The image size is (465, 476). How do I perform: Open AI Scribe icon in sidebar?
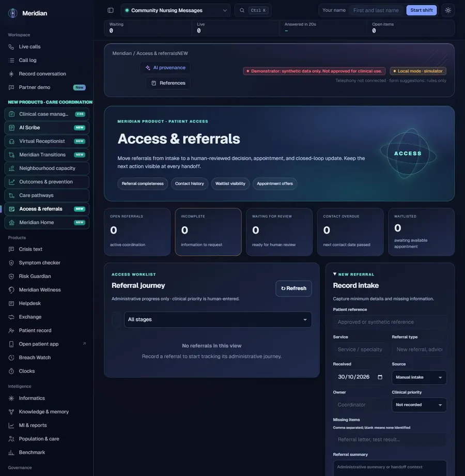click(11, 128)
